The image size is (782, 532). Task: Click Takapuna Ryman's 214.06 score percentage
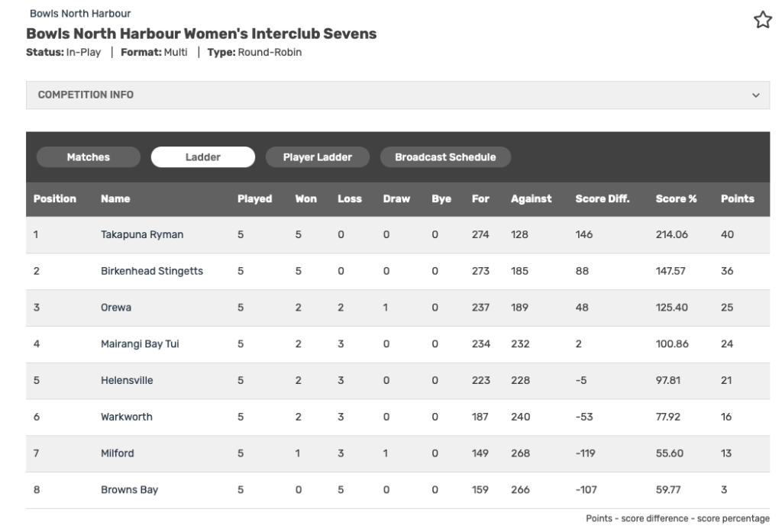coord(672,234)
